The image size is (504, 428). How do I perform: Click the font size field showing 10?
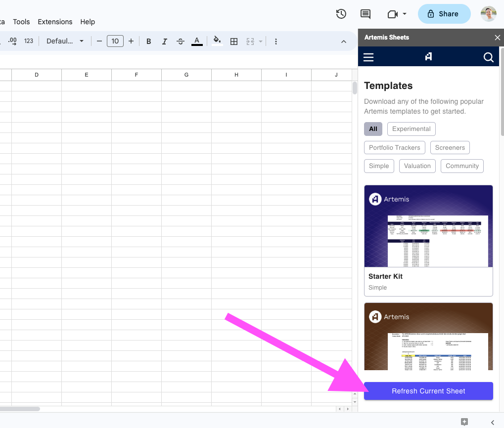pyautogui.click(x=115, y=41)
